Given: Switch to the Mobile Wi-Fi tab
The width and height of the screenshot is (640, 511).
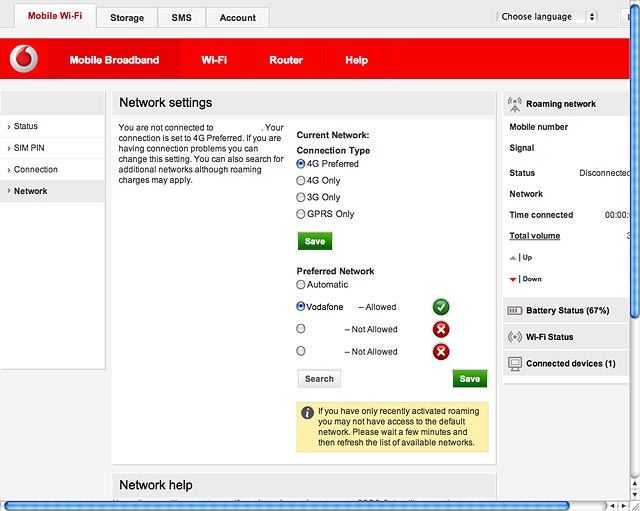Looking at the screenshot, I should (55, 16).
